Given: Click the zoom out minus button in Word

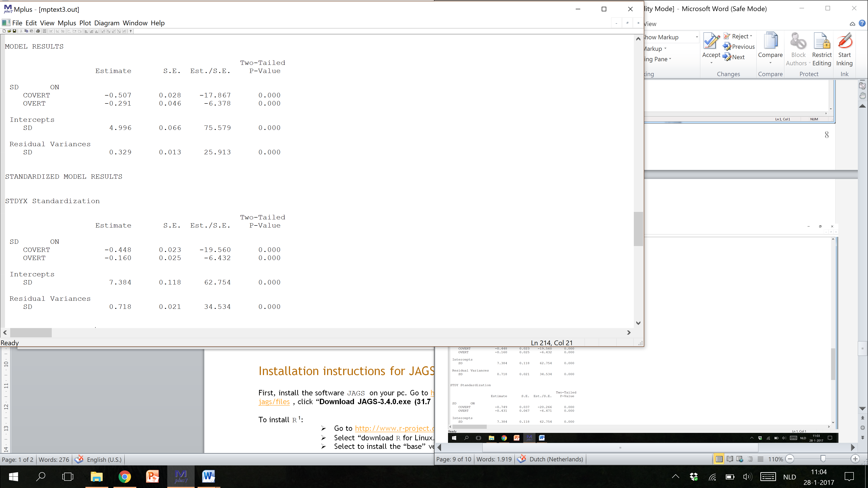Looking at the screenshot, I should click(790, 459).
